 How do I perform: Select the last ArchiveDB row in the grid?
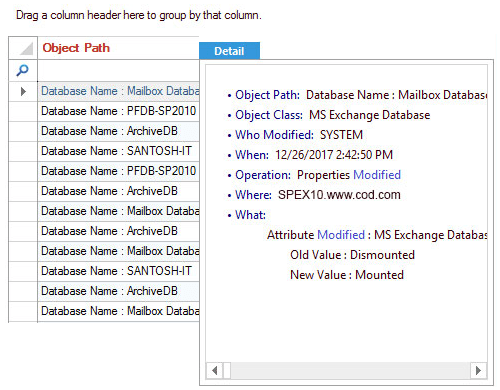(118, 291)
